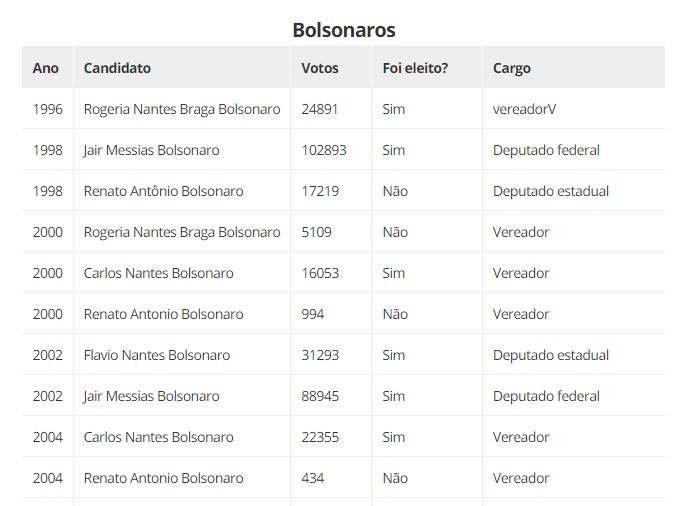The height and width of the screenshot is (506, 693).
Task: Click Carlos Nantes Bolsonaro 2004 entry
Action: tap(159, 437)
